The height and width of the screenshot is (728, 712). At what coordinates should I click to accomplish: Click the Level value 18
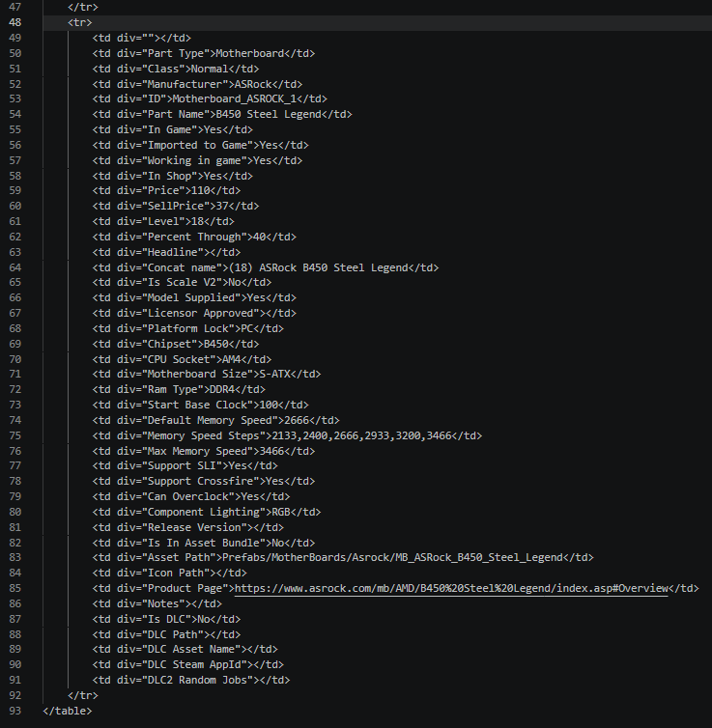197,221
